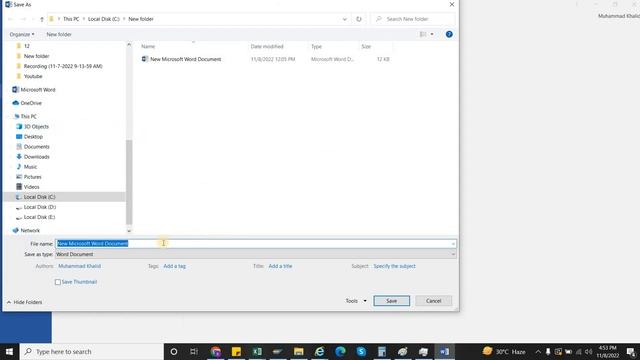The image size is (640, 360).
Task: Switch to Word on the taskbar
Action: tap(444, 351)
